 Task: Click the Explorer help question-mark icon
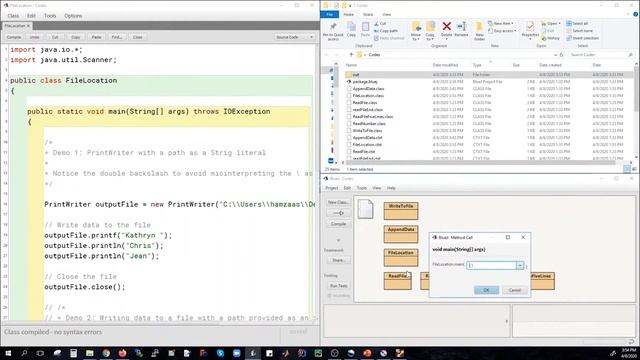pyautogui.click(x=636, y=14)
